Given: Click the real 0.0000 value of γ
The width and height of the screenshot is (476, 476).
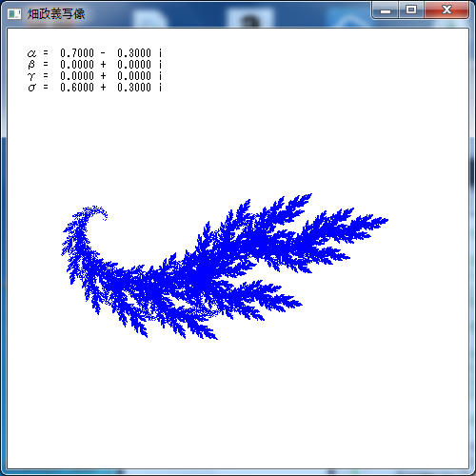Looking at the screenshot, I should coord(77,76).
